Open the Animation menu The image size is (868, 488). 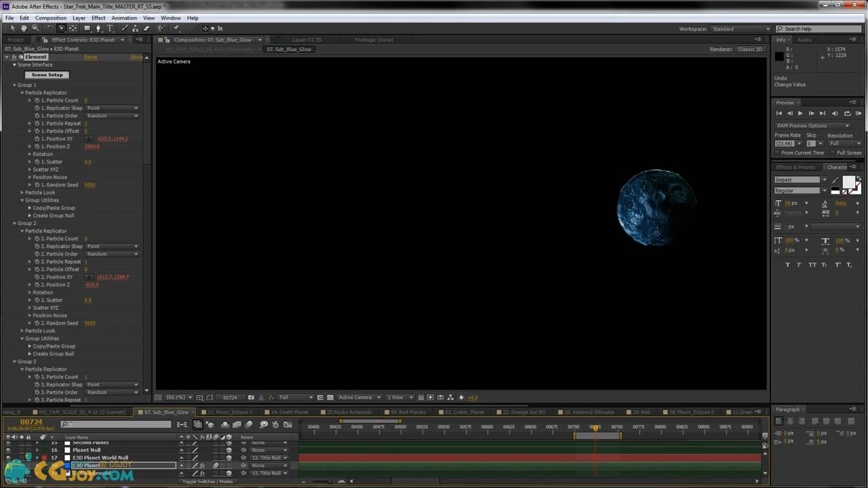[124, 18]
